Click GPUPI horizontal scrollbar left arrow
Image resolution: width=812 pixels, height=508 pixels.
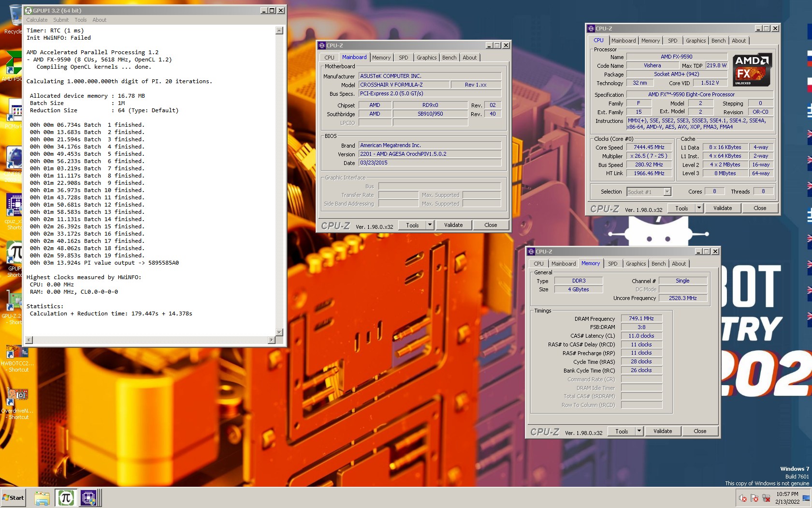(29, 340)
